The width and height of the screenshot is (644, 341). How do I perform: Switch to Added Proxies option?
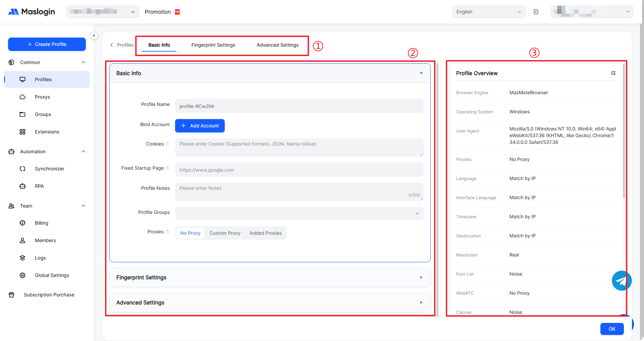(265, 233)
